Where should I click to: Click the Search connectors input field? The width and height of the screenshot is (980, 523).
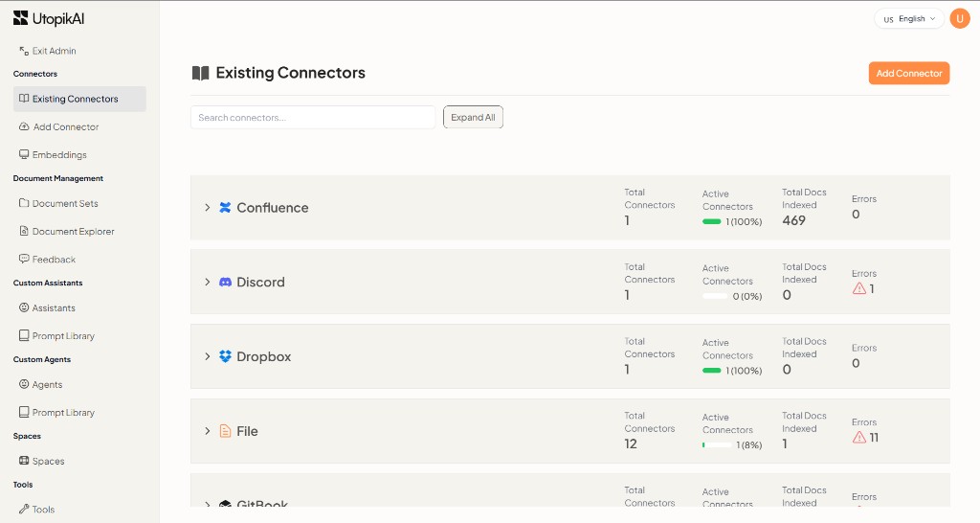click(x=313, y=117)
